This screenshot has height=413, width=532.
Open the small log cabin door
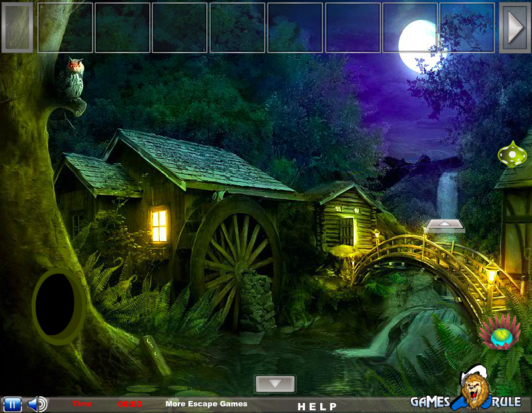[347, 231]
